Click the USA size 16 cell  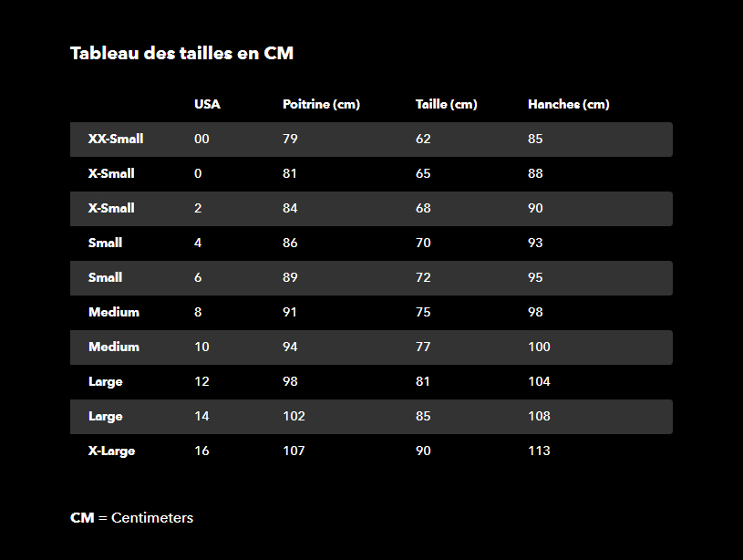tap(201, 451)
